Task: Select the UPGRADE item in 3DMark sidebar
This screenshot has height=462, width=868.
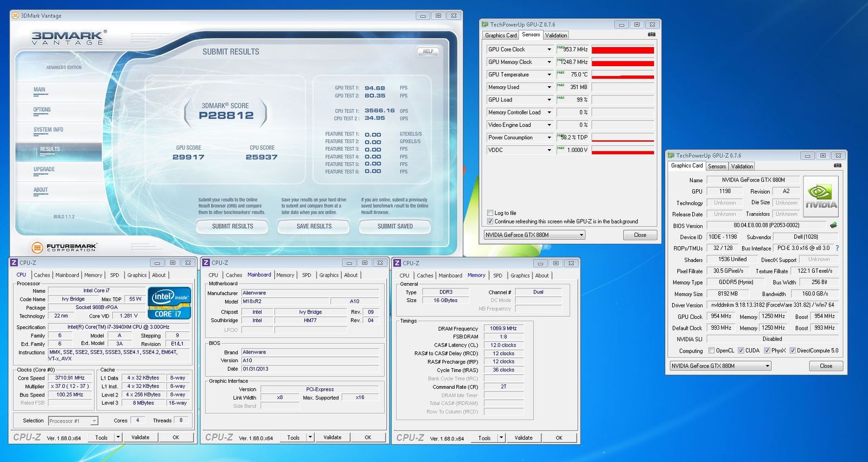Action: 44,169
